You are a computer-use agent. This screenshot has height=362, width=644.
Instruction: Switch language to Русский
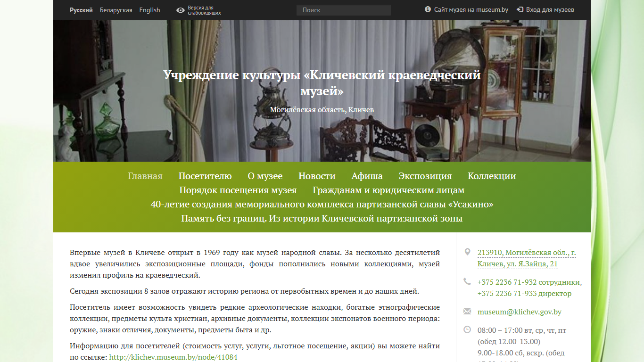point(81,10)
